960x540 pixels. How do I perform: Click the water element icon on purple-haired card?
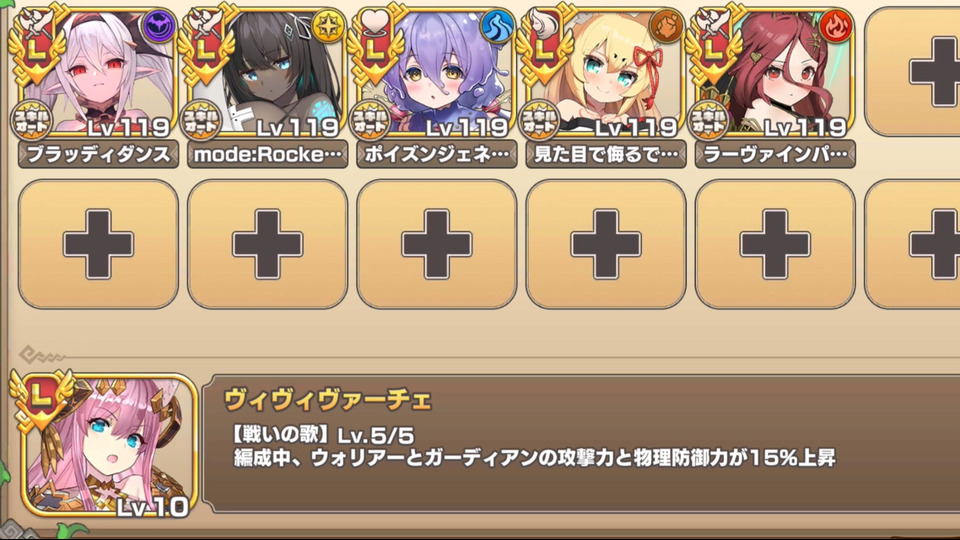click(x=497, y=26)
